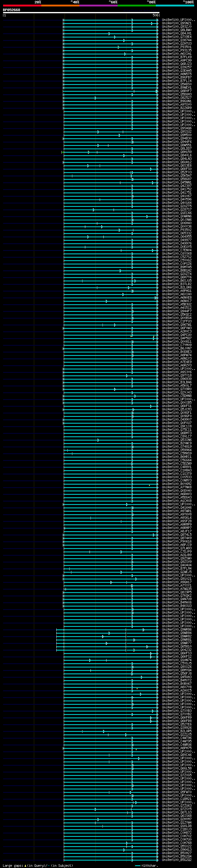The width and height of the screenshot is (197, 868).
Task: Click hit name UniRef100_C4WT96
Action: 177,738
